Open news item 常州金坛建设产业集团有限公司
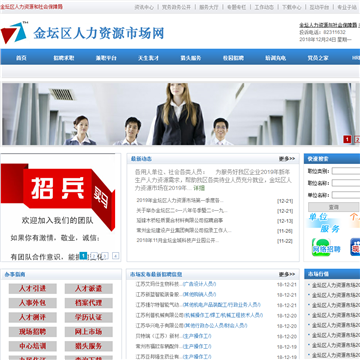360x360 pixels. 184,230
